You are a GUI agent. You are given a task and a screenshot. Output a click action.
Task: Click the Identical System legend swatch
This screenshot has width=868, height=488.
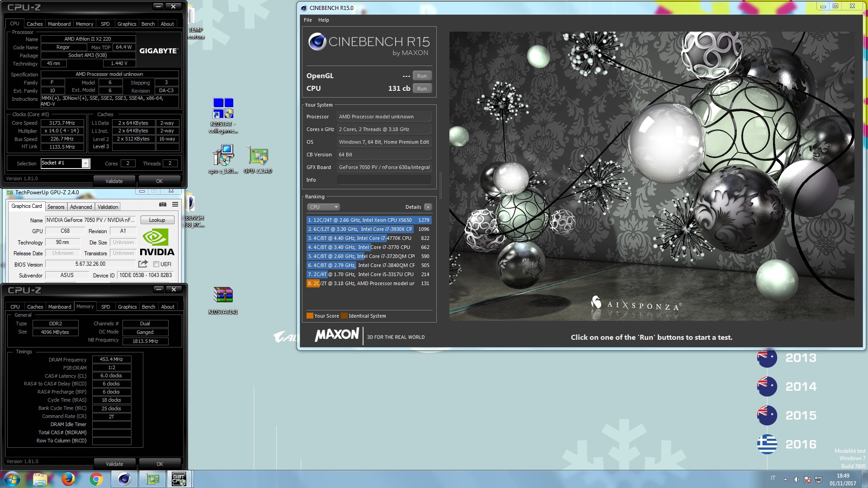point(344,316)
